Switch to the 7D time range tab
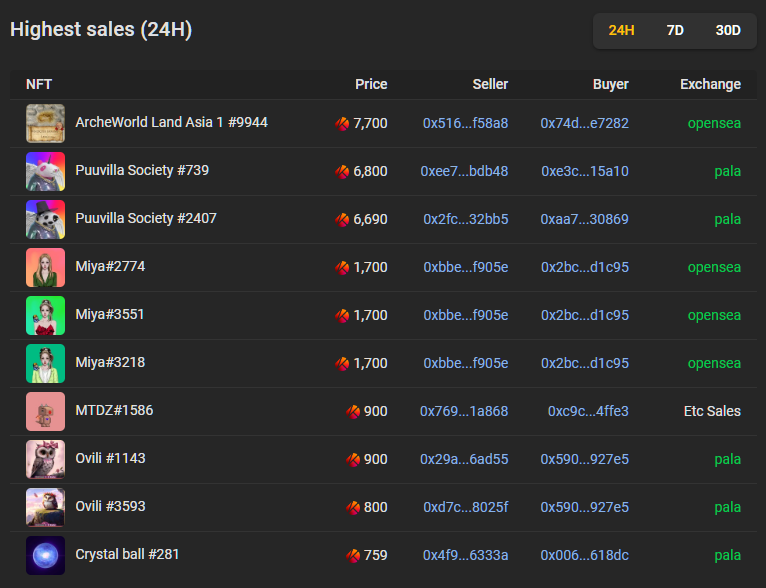The image size is (766, 588). [675, 30]
